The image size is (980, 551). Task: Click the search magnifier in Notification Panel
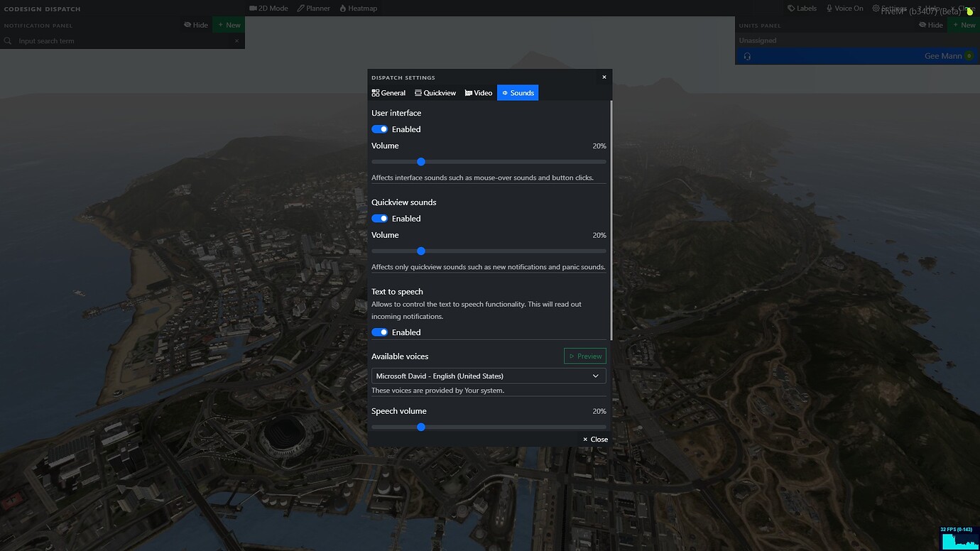8,40
